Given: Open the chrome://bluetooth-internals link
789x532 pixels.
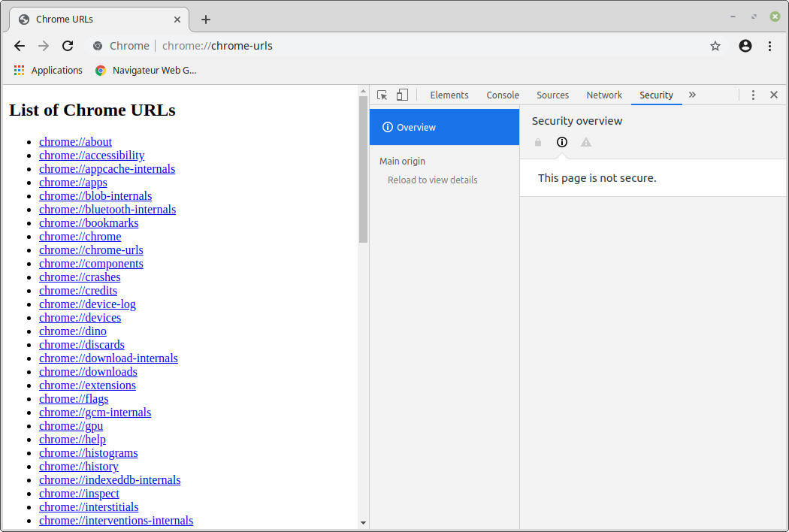Looking at the screenshot, I should (x=107, y=209).
